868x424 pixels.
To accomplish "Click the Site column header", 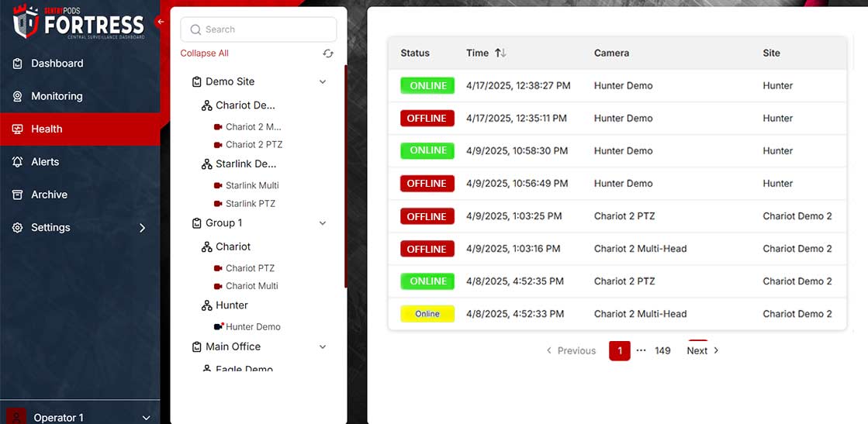I will point(771,53).
